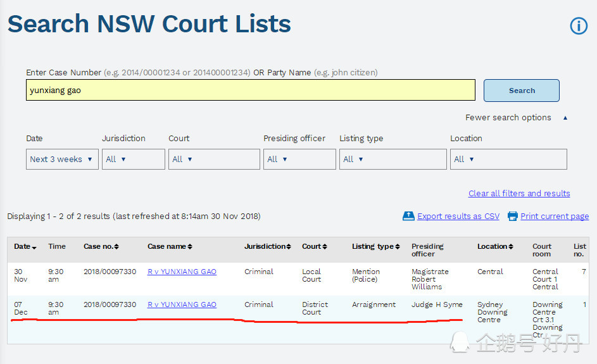The width and height of the screenshot is (597, 364).
Task: Sort by Jurisdiction column header
Action: (267, 246)
